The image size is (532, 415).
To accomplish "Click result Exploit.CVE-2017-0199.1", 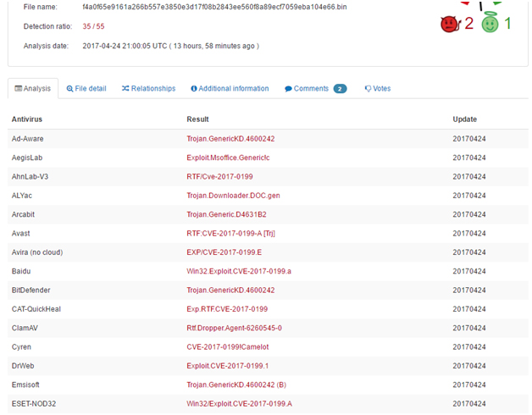I will (x=227, y=366).
